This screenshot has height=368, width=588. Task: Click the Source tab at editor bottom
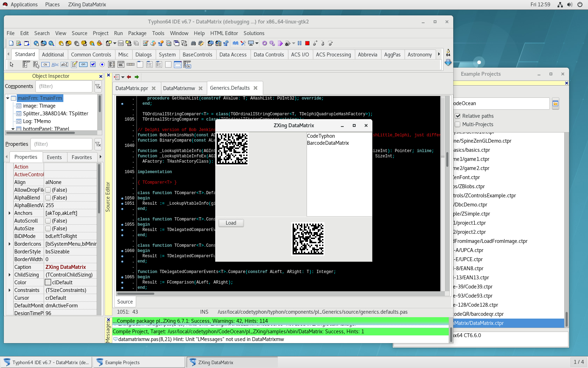point(125,302)
